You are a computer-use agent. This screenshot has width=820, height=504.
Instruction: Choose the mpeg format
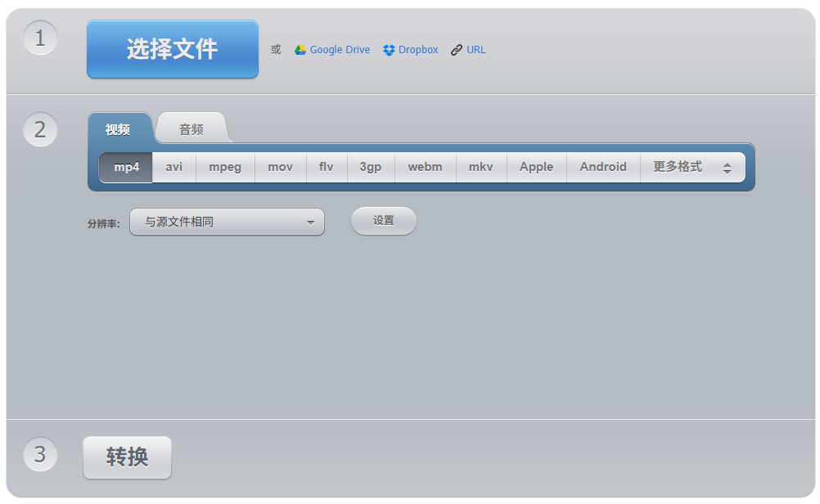point(225,167)
